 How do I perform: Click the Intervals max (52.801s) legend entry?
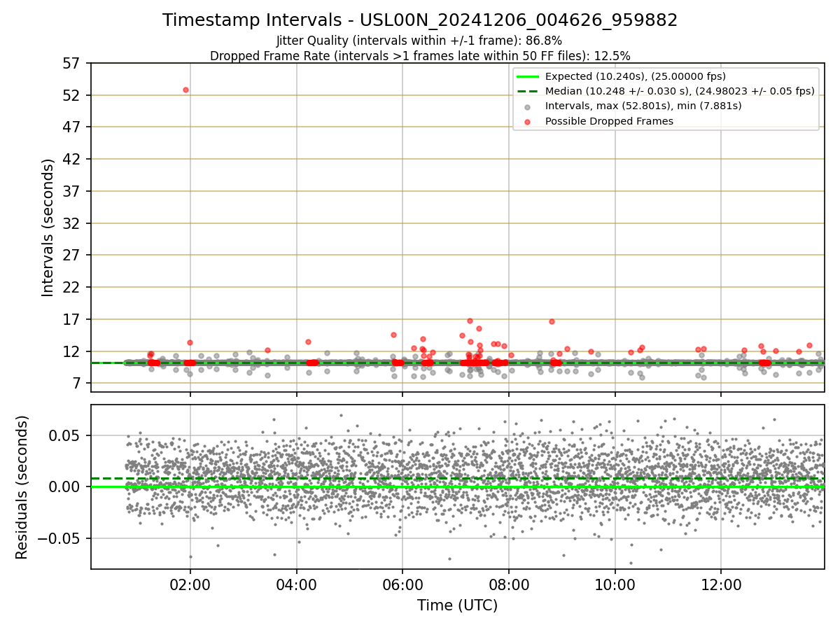(643, 106)
